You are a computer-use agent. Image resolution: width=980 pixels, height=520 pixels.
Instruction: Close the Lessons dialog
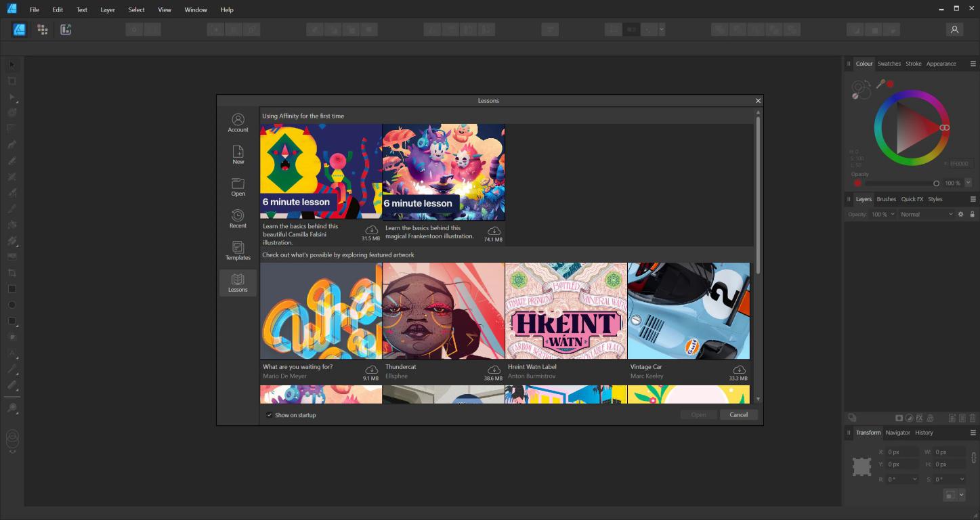pyautogui.click(x=758, y=101)
